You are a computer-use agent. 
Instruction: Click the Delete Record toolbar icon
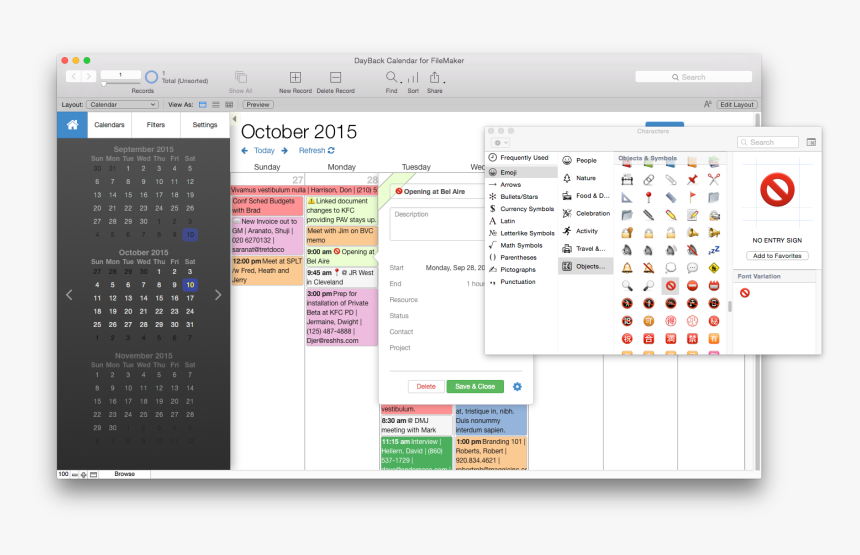coord(336,77)
